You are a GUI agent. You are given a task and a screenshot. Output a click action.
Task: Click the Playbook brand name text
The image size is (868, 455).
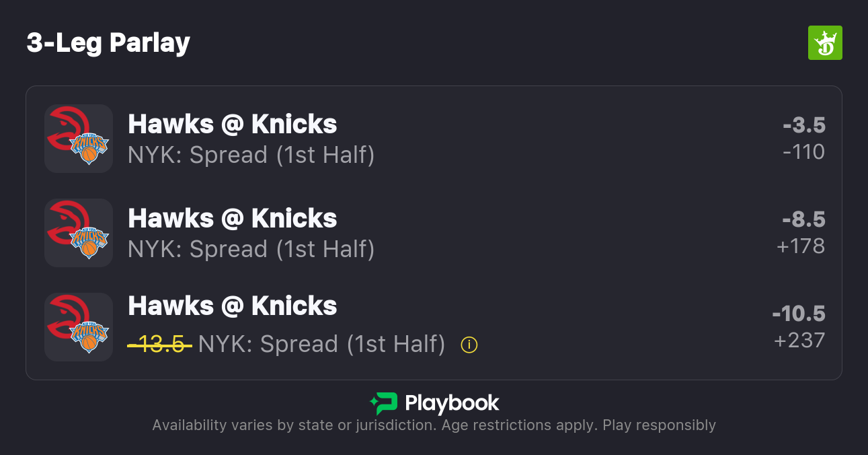tap(452, 403)
